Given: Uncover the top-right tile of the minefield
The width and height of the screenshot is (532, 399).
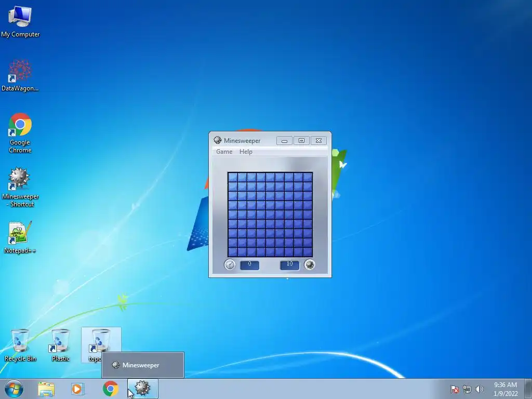Looking at the screenshot, I should click(308, 177).
